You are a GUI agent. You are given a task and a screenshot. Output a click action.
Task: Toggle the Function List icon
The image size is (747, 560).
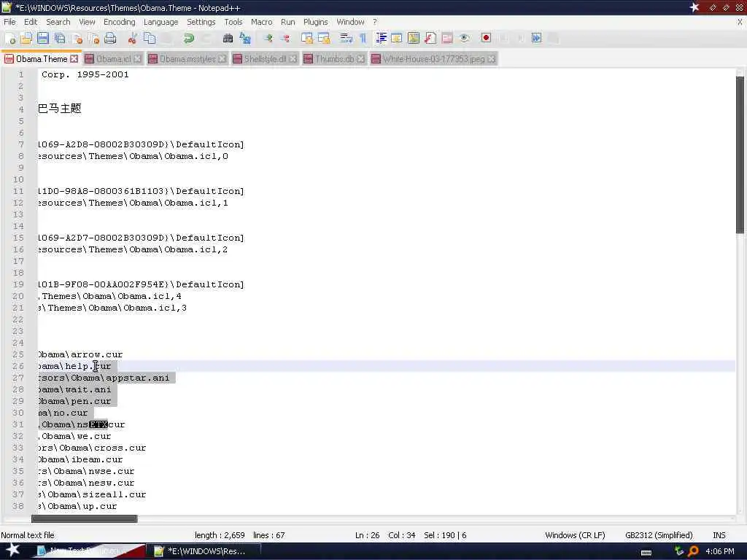(430, 39)
